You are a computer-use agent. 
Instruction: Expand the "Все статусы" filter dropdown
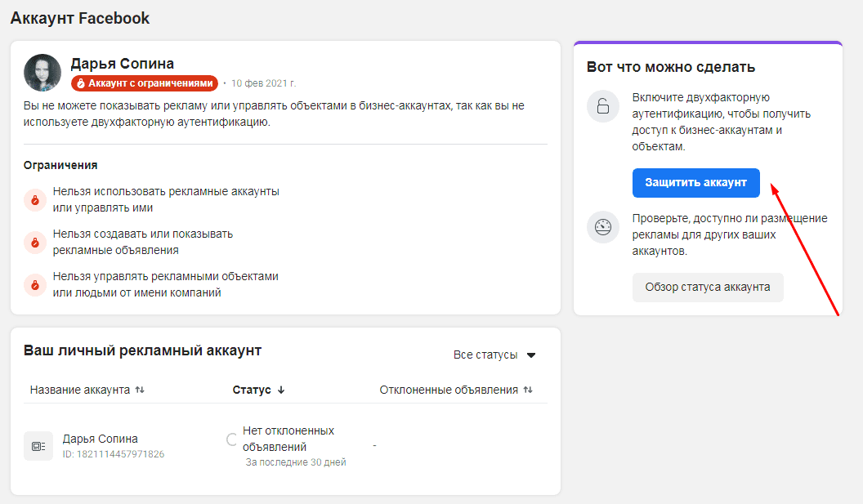click(x=494, y=355)
